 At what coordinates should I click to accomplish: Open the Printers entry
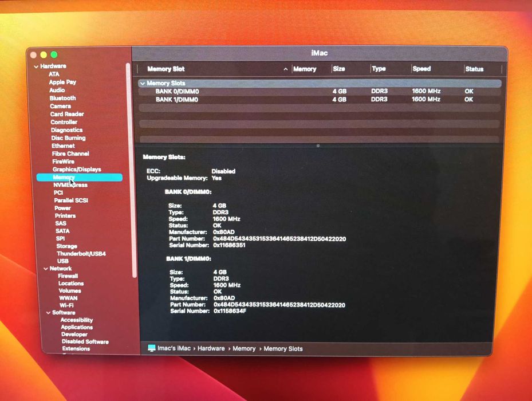[65, 216]
